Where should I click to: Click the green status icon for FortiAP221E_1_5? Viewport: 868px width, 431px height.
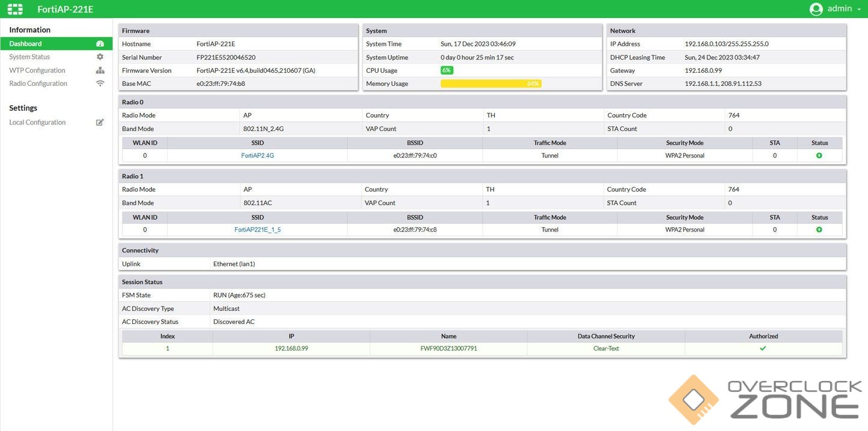click(819, 230)
